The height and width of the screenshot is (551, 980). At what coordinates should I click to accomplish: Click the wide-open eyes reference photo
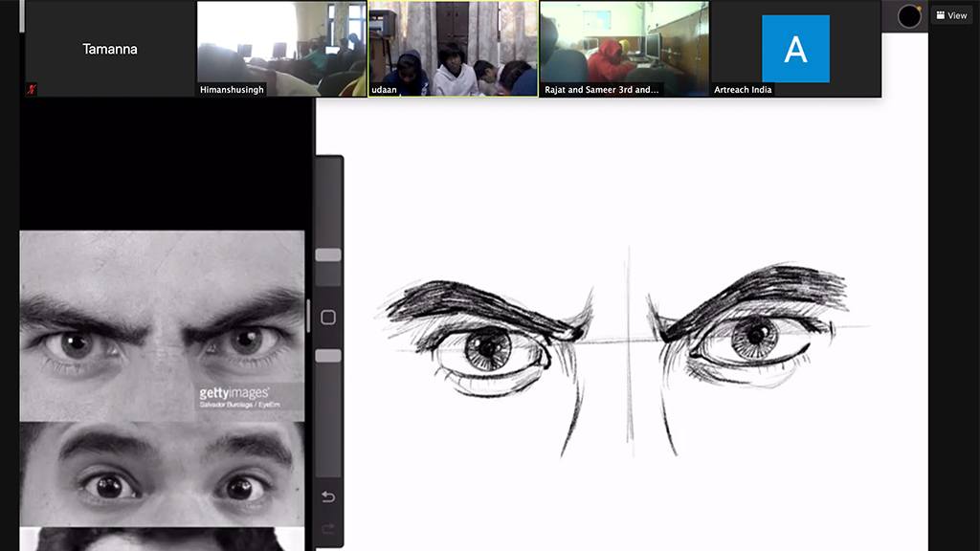coord(162,474)
